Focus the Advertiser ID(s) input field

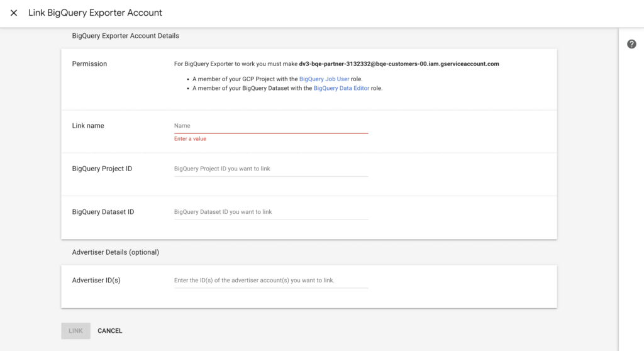tap(271, 281)
